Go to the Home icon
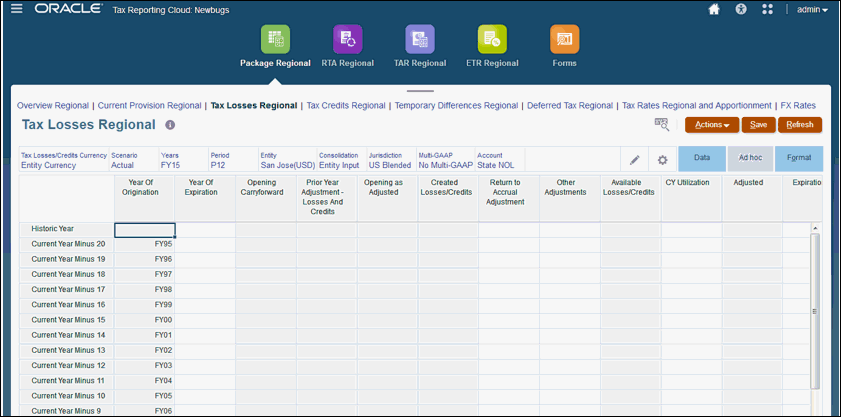The image size is (841, 417). tap(714, 10)
